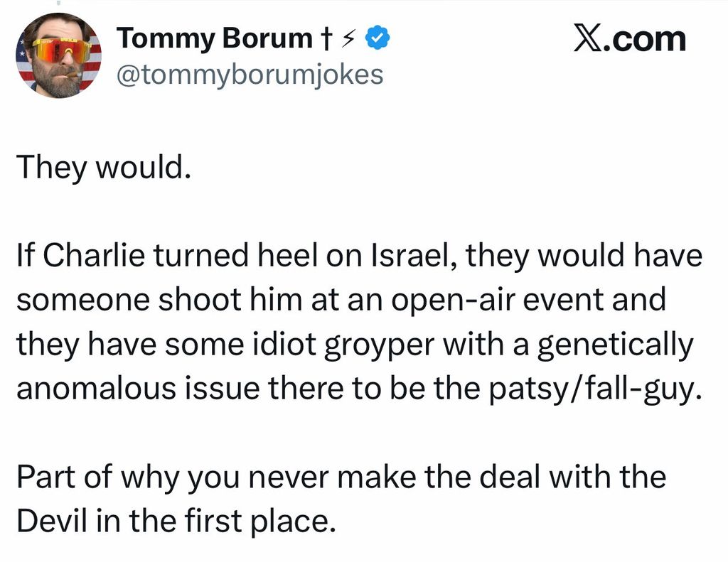The height and width of the screenshot is (562, 728).
Task: Click the blue verified checkmark badge
Action: point(378,38)
